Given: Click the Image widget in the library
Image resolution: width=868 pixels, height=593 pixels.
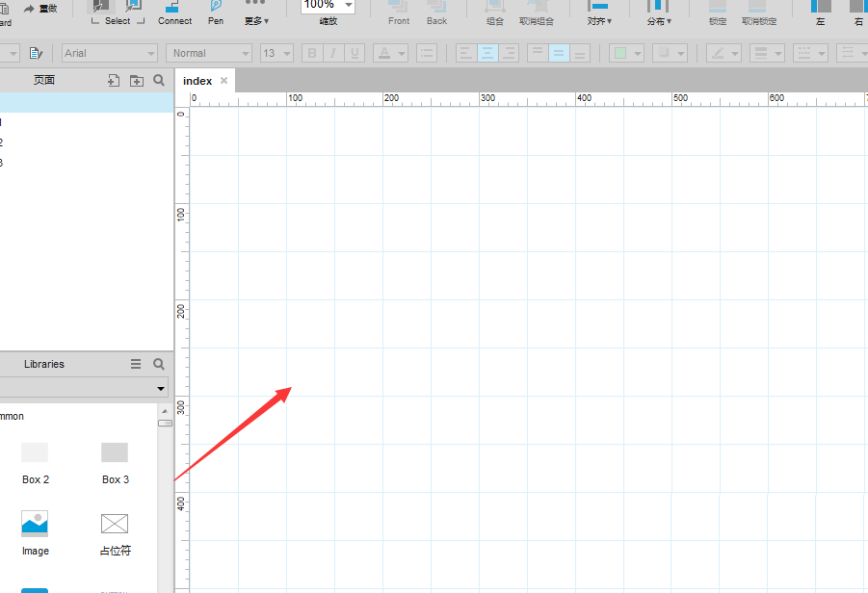Looking at the screenshot, I should point(35,531).
